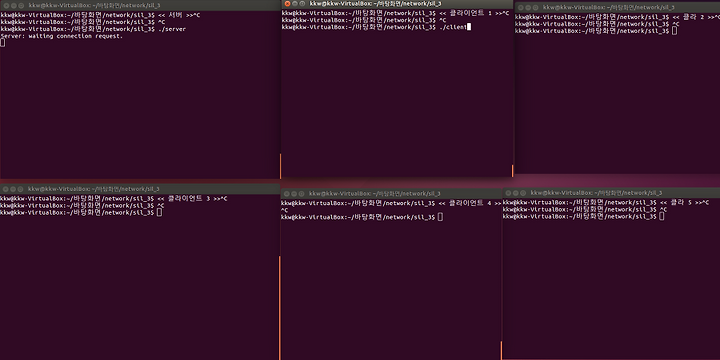Viewport: 720px width, 360px height.
Task: Click the 클라이언트 4 terminal title bar text
Action: (x=375, y=194)
